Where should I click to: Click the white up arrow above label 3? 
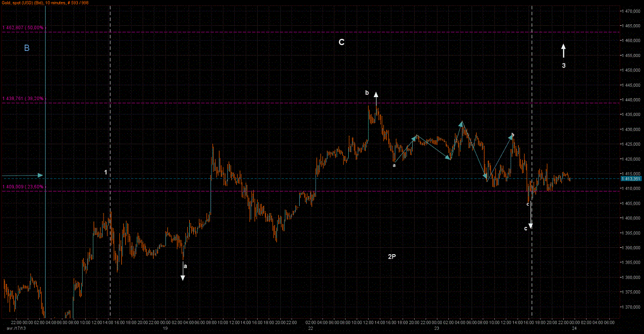pyautogui.click(x=563, y=51)
